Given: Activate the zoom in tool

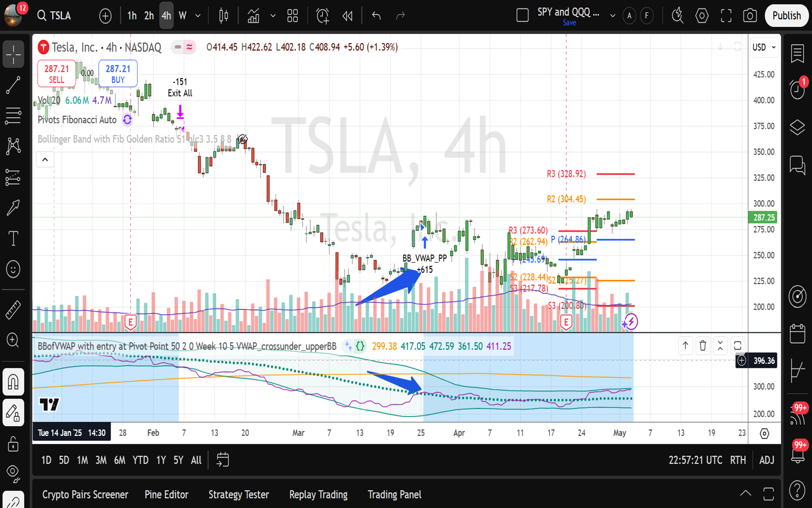Looking at the screenshot, I should coord(13,340).
